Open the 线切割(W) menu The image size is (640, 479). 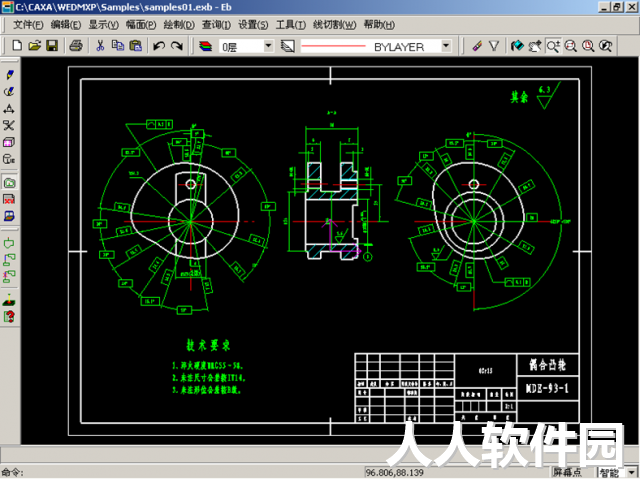334,25
